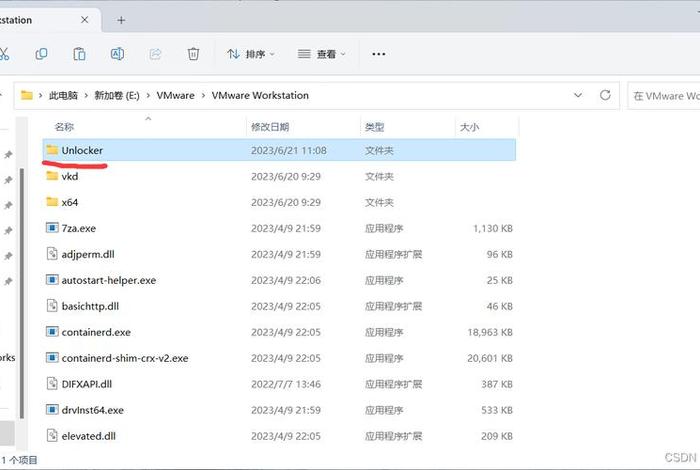Click the Delete trash bin icon

point(193,54)
